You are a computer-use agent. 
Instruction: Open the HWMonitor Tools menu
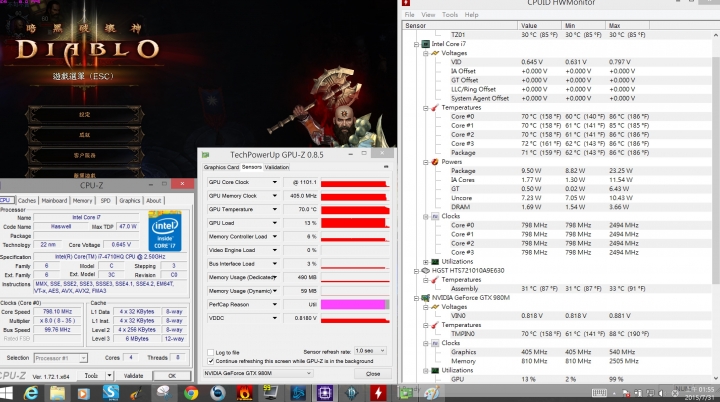click(450, 15)
